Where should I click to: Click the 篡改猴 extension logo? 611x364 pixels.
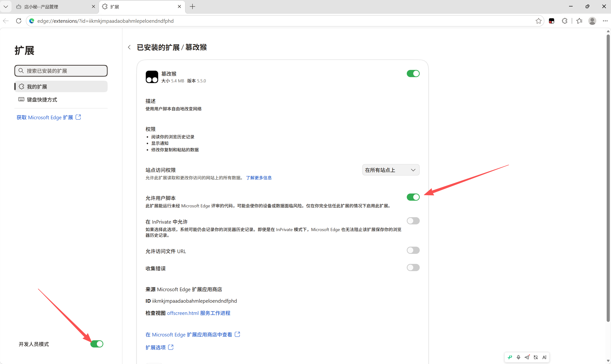coord(152,77)
